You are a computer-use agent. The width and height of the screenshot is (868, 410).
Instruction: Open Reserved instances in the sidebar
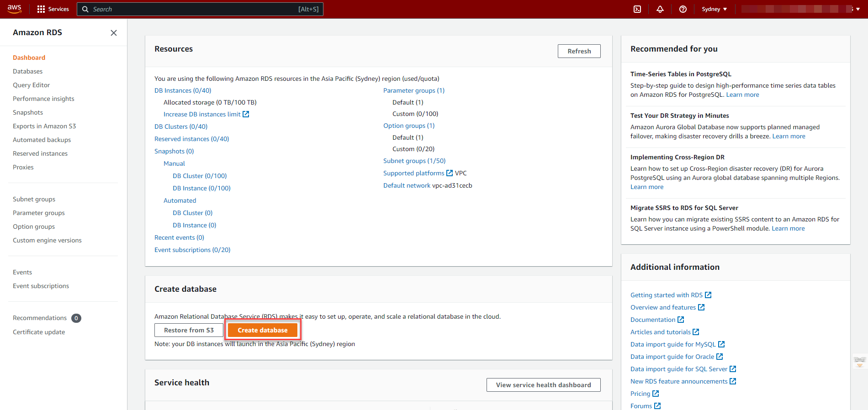click(x=40, y=153)
